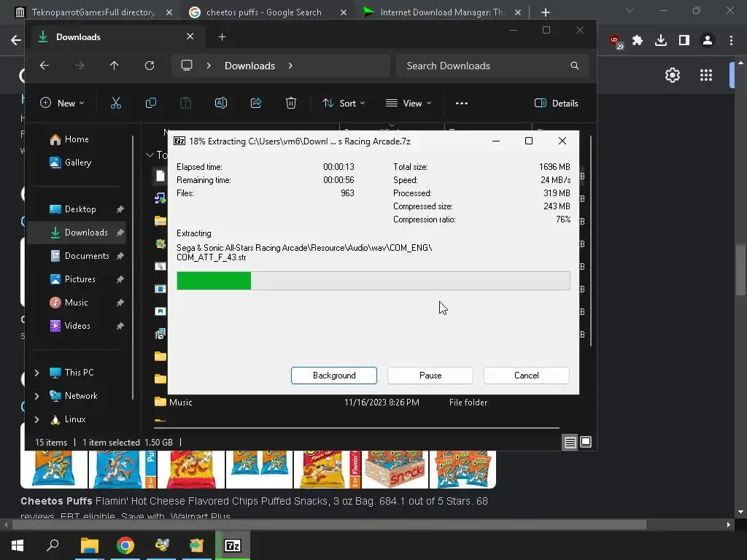This screenshot has height=560, width=747.
Task: Click the Delete trash icon in Explorer toolbar
Action: tap(291, 104)
